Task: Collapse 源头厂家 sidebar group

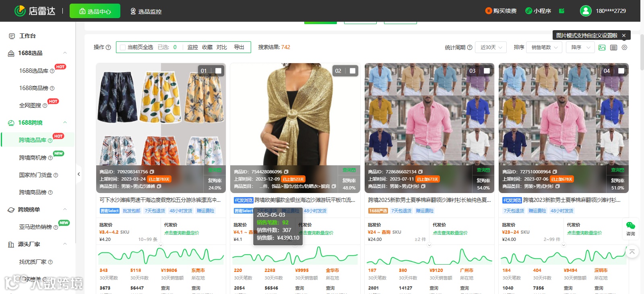Action: [x=65, y=244]
